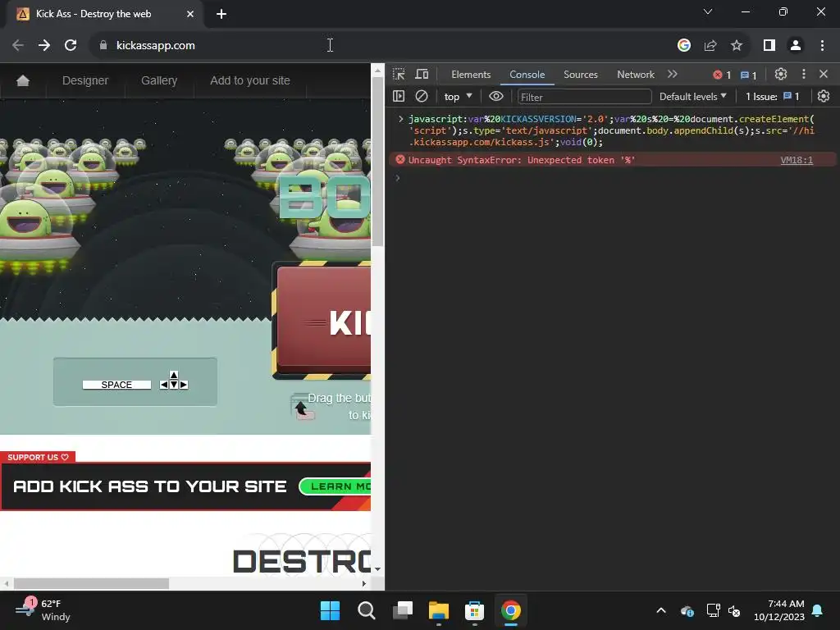Viewport: 840px width, 630px height.
Task: Open the Chrome profile menu
Action: coord(796,46)
